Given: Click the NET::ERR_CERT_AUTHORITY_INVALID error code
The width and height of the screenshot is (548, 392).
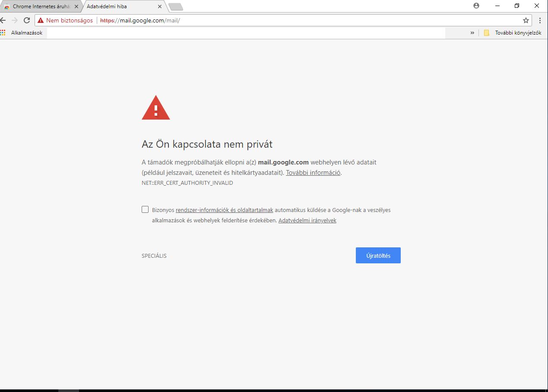Looking at the screenshot, I should click(x=187, y=183).
